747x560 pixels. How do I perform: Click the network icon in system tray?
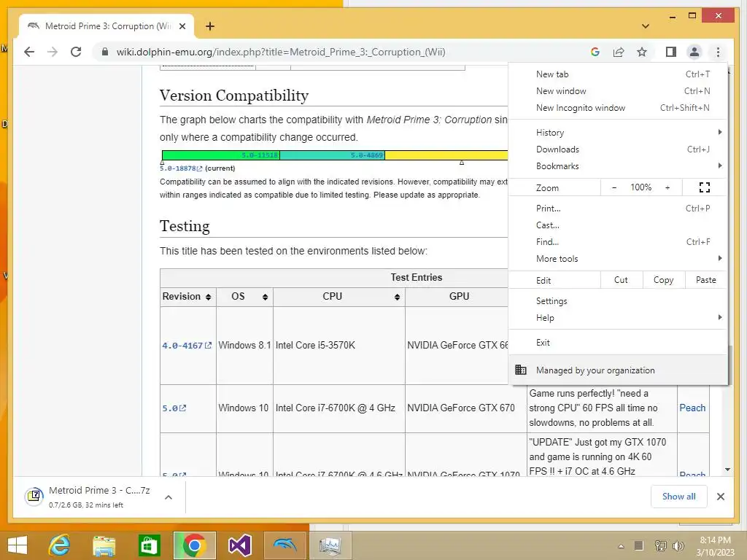pos(660,546)
